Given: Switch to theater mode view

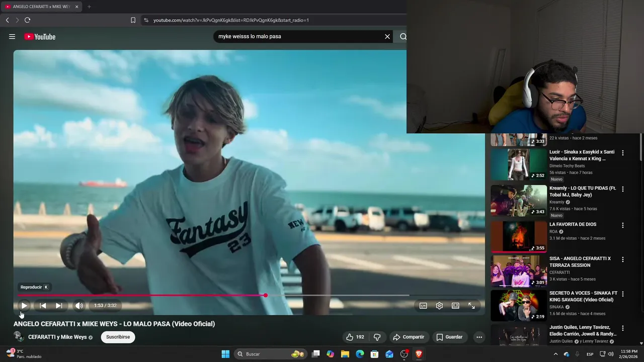Looking at the screenshot, I should (455, 306).
